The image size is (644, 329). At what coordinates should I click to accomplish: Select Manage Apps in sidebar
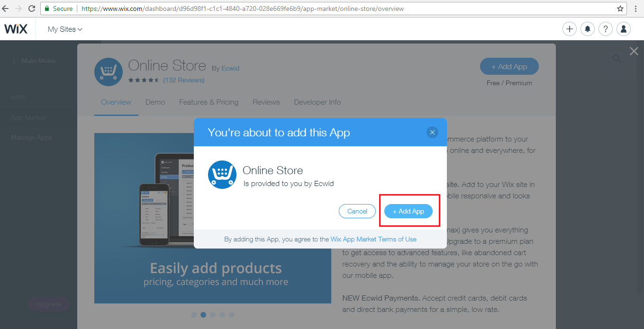tap(31, 137)
